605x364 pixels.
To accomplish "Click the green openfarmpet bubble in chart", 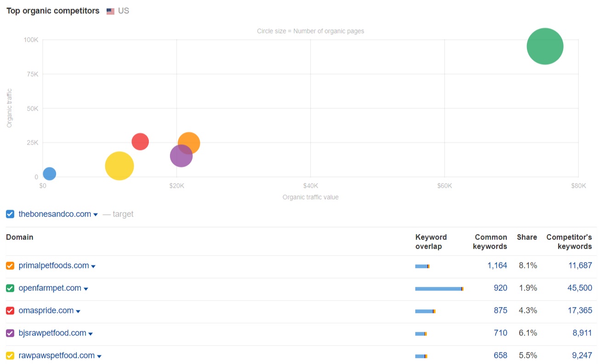I will (x=545, y=46).
